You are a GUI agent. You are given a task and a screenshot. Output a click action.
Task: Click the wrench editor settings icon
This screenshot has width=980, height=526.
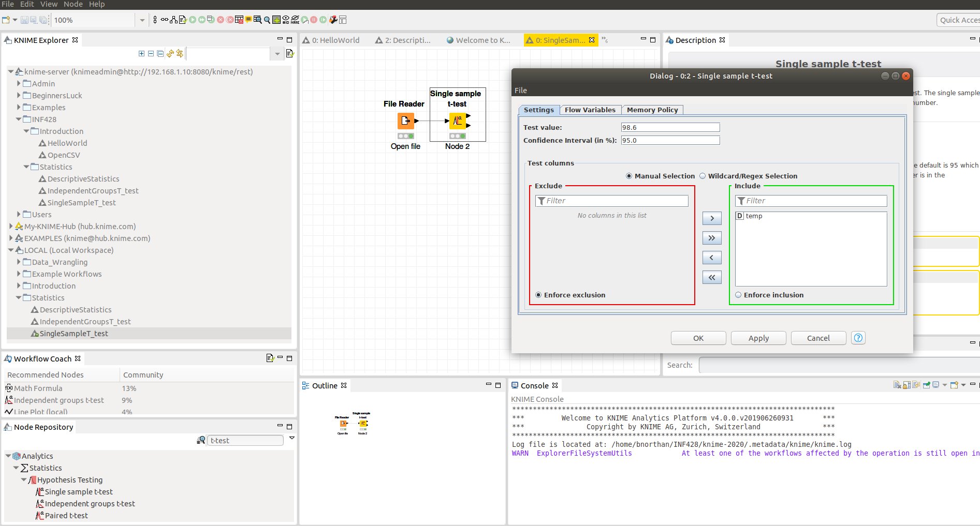click(x=333, y=20)
